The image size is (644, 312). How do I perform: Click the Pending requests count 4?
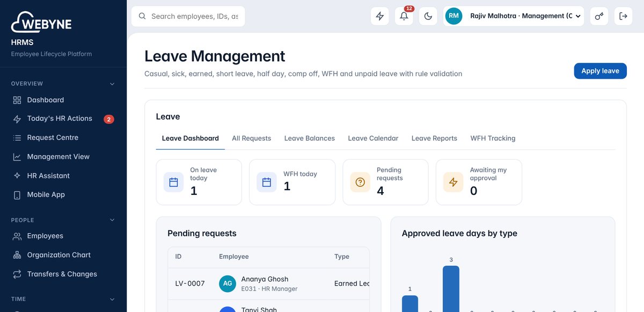pyautogui.click(x=380, y=191)
